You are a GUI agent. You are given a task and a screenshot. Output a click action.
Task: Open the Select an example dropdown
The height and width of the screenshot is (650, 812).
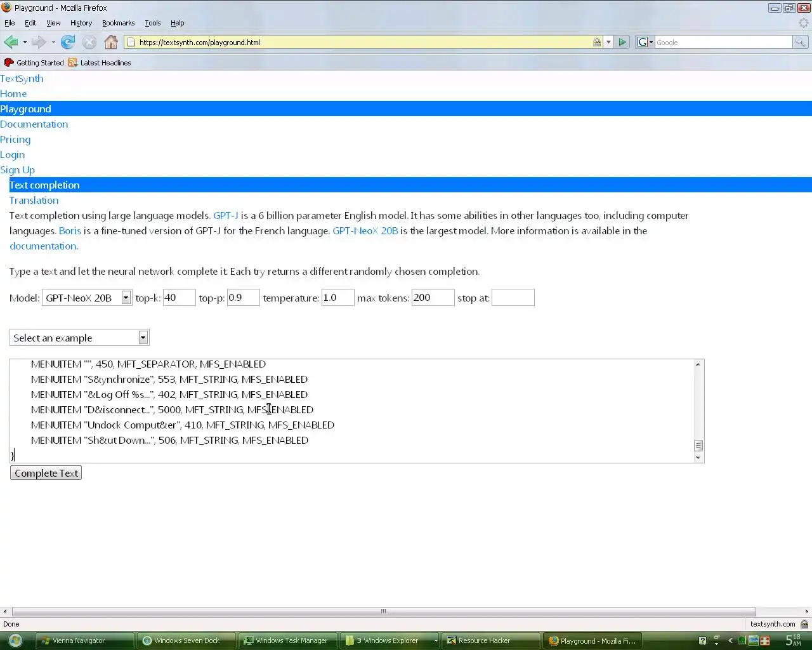coord(79,338)
